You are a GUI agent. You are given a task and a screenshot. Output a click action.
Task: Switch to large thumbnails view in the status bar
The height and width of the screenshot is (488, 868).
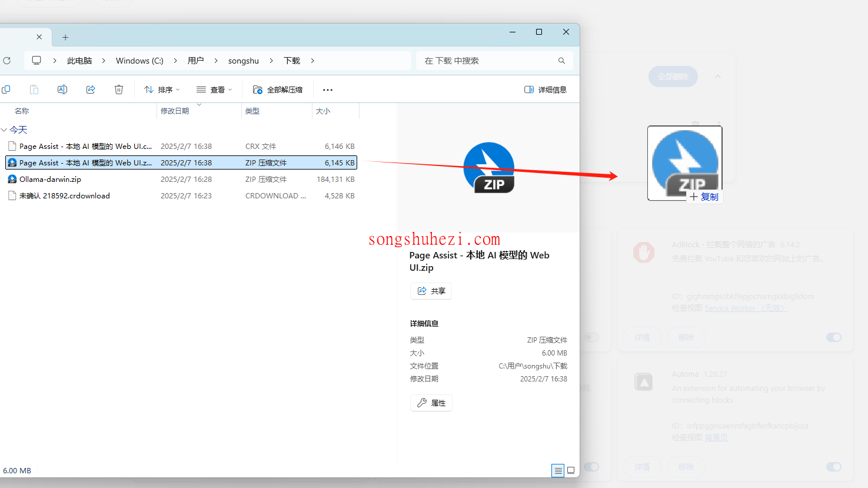tap(571, 470)
